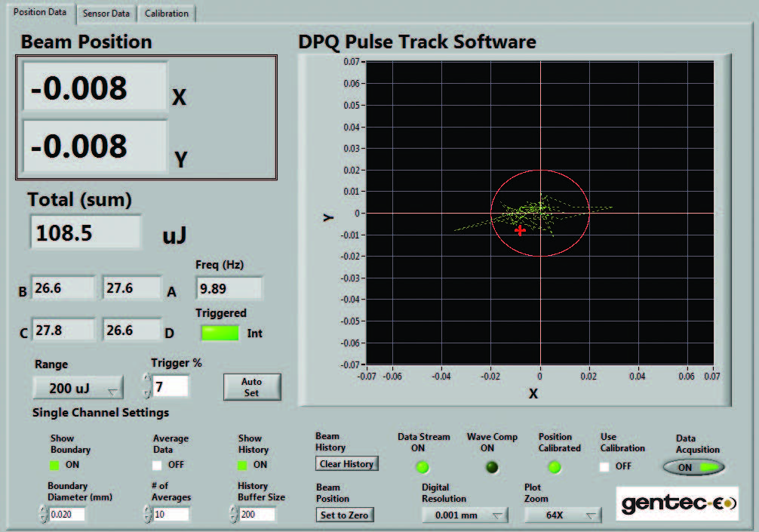Image resolution: width=759 pixels, height=532 pixels.
Task: Open the Range 200 uJ dropdown
Action: point(78,389)
